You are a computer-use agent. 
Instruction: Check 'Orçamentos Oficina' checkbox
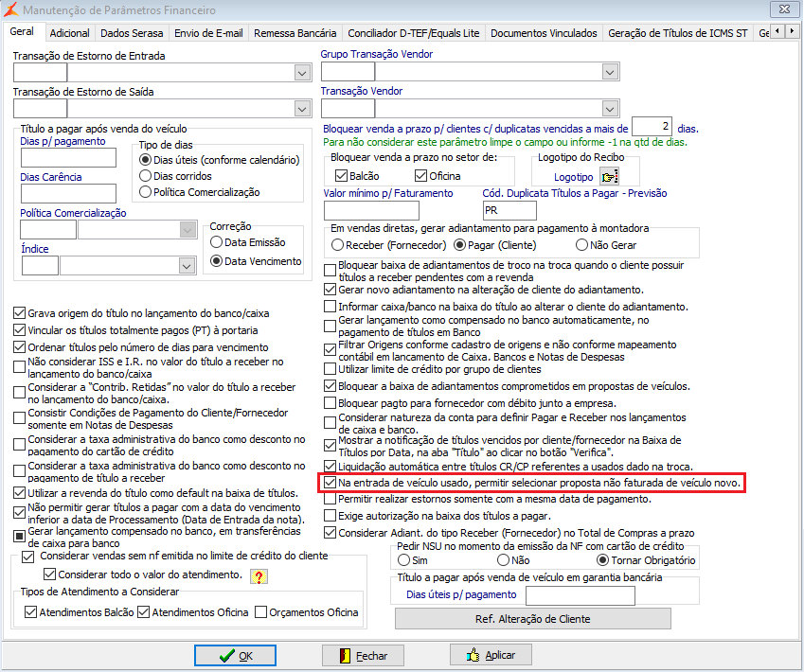click(x=261, y=612)
